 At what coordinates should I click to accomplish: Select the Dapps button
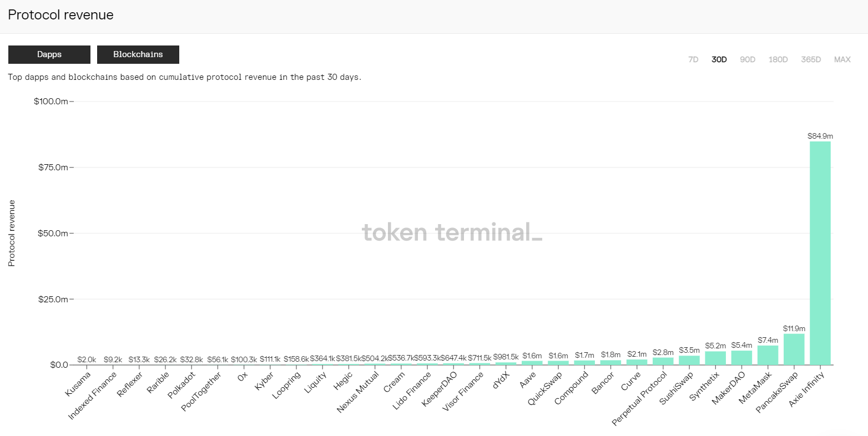pos(49,54)
